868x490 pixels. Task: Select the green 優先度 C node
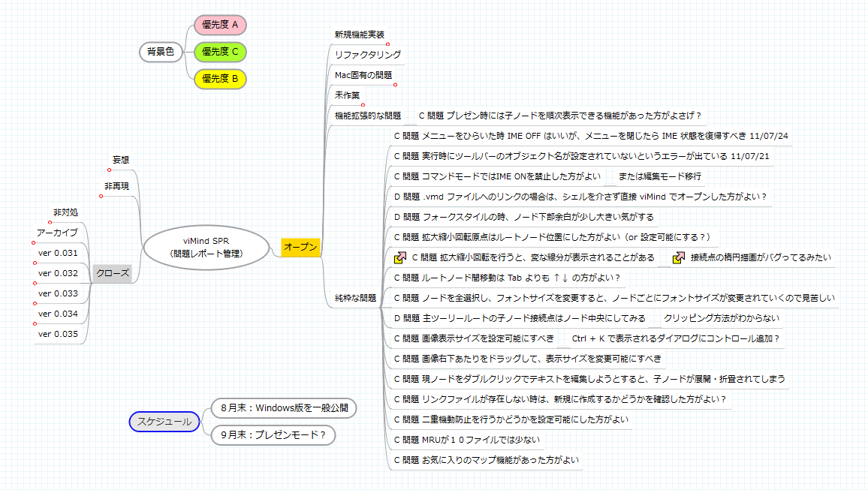[x=220, y=52]
